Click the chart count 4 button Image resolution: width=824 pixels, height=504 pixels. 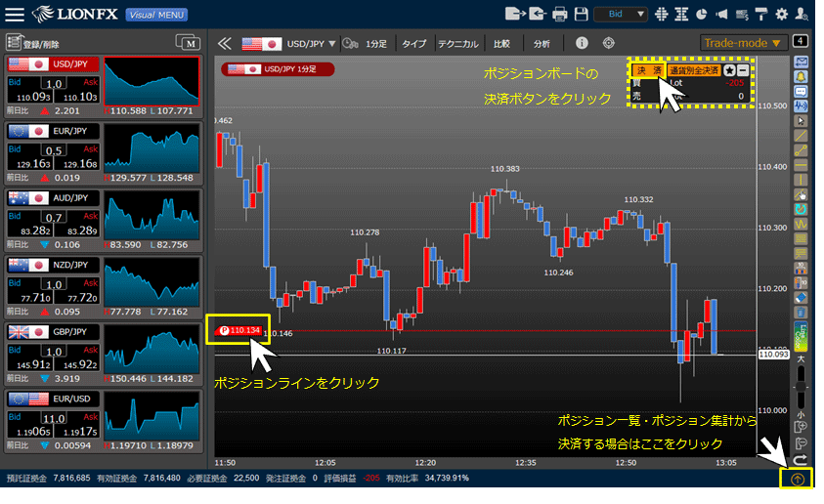click(x=801, y=41)
